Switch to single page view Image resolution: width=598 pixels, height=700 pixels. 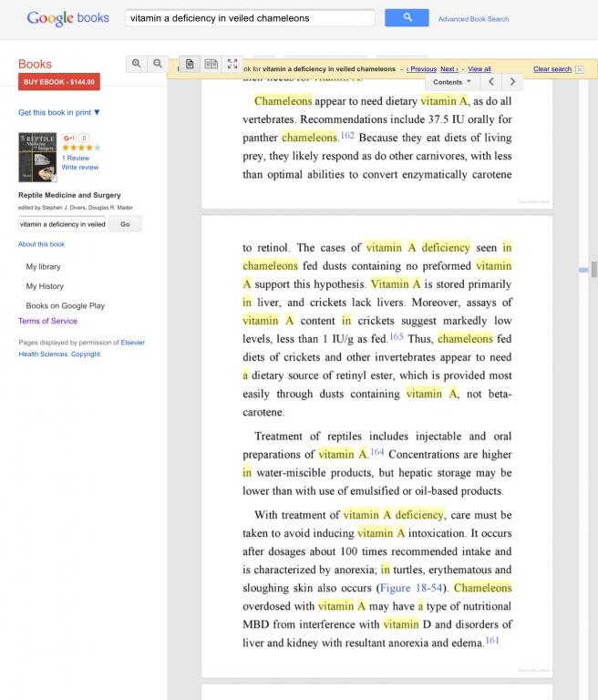[x=190, y=64]
